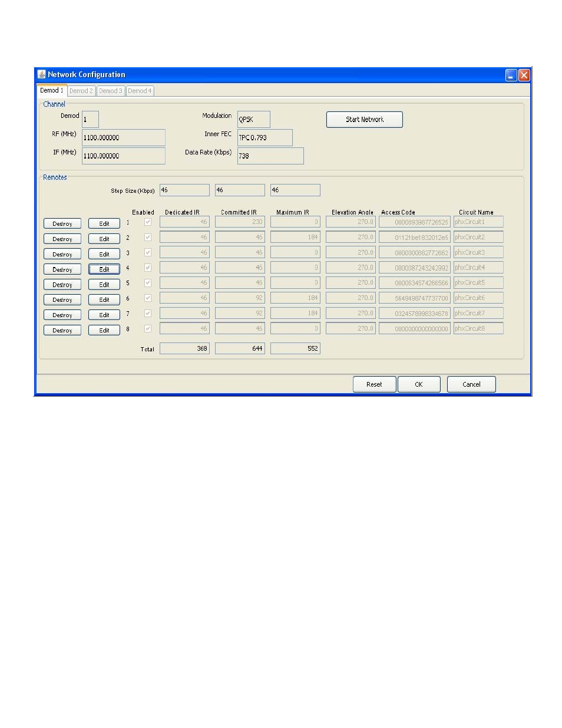Viewport: 562px width, 728px height.
Task: Click Access Code field for remote 8
Action: coord(415,329)
